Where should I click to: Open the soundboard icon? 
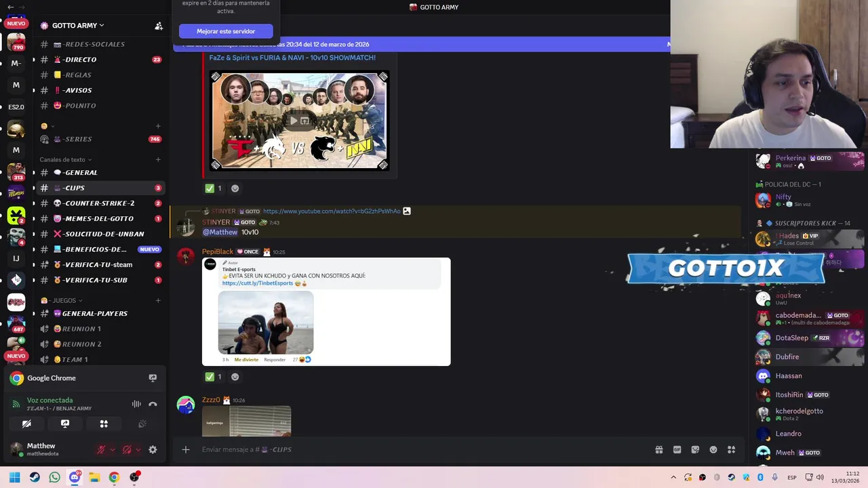tap(142, 424)
